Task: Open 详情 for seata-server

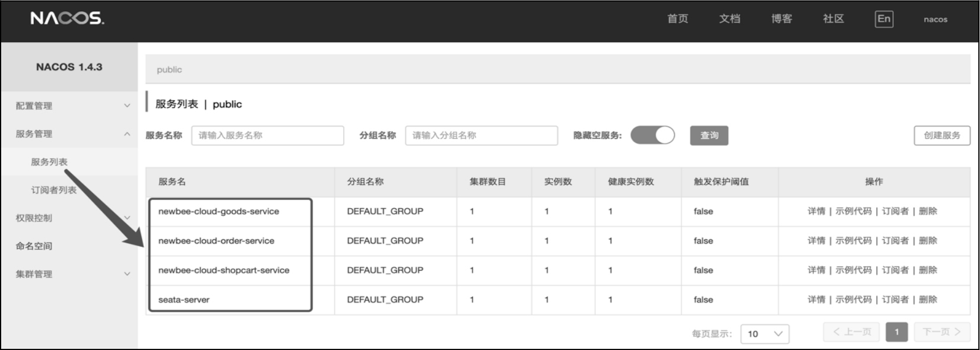Action: coord(816,300)
